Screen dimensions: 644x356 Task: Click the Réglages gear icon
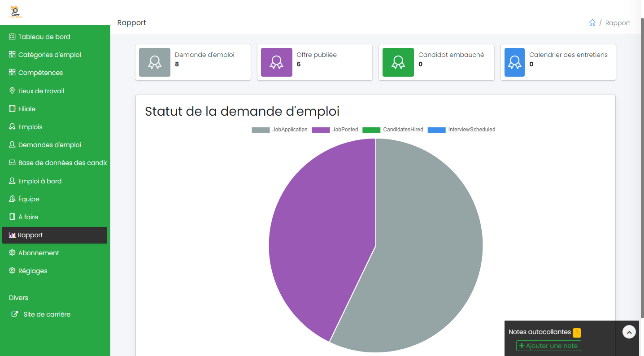point(12,270)
